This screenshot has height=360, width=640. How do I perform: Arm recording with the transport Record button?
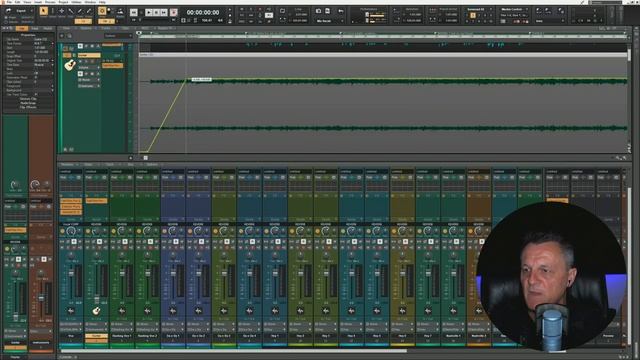[173, 13]
